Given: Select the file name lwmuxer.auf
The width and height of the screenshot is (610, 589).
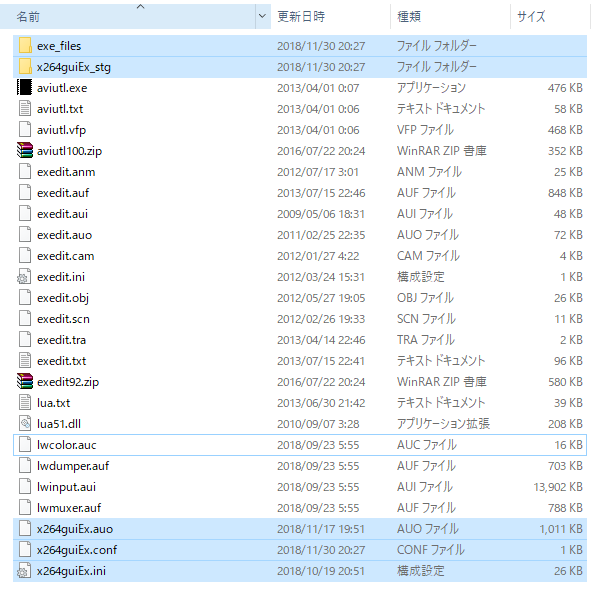Looking at the screenshot, I should click(69, 508).
